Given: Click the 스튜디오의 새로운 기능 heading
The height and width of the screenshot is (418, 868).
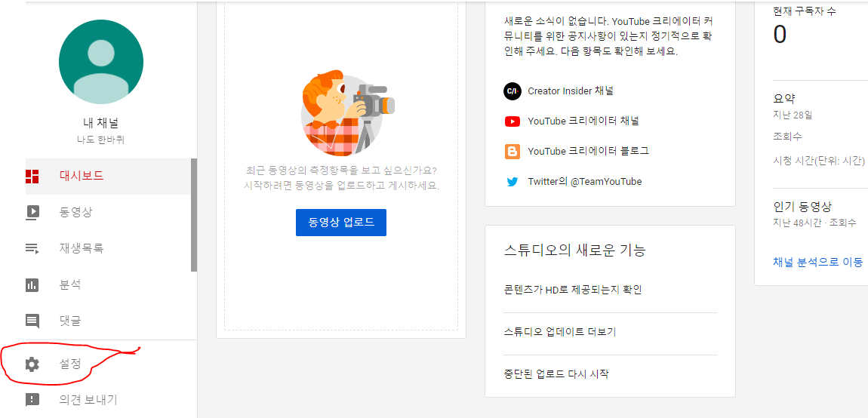Looking at the screenshot, I should click(574, 250).
